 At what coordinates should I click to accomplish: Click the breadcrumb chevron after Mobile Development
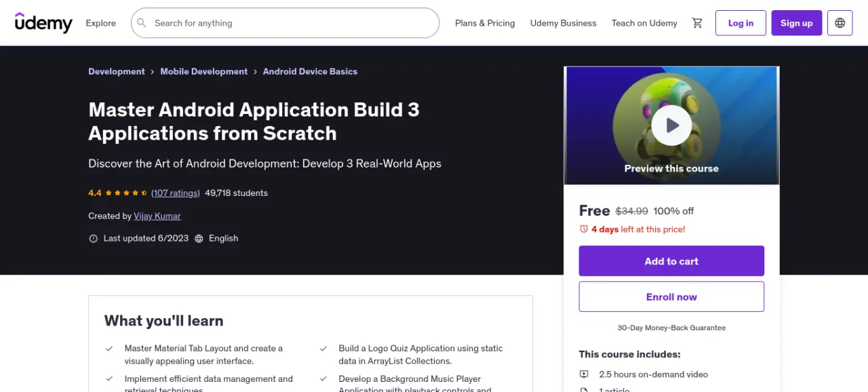click(x=256, y=72)
